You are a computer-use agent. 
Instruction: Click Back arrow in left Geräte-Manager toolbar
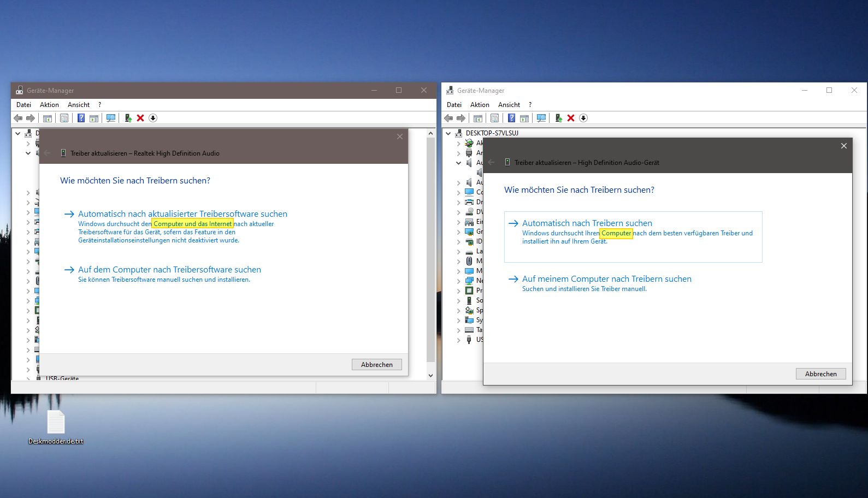click(x=18, y=118)
